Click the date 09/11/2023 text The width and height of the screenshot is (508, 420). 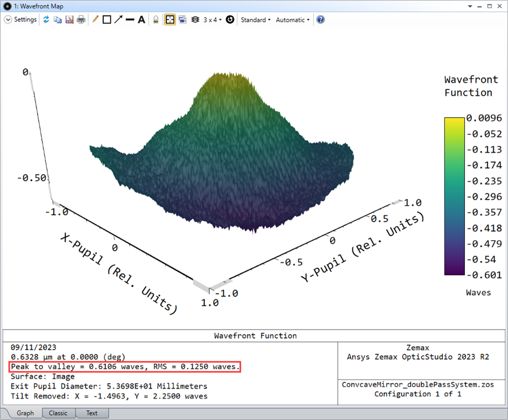pos(33,347)
